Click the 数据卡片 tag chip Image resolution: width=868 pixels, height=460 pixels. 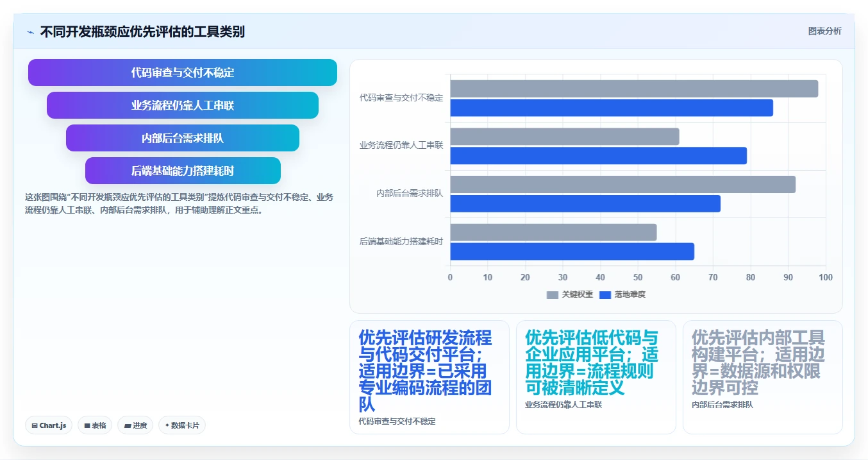tap(182, 425)
